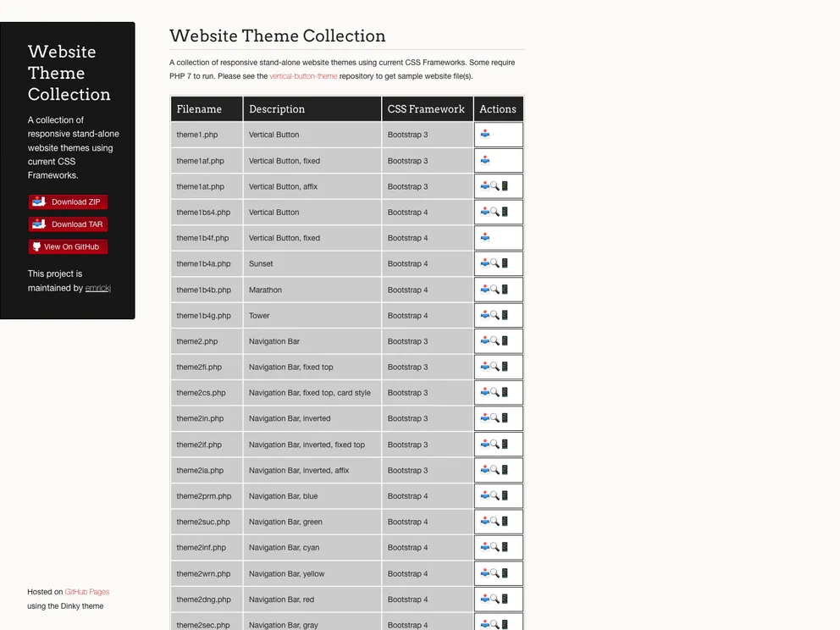The height and width of the screenshot is (630, 840).
Task: Click the View On GitHub button
Action: [x=68, y=247]
